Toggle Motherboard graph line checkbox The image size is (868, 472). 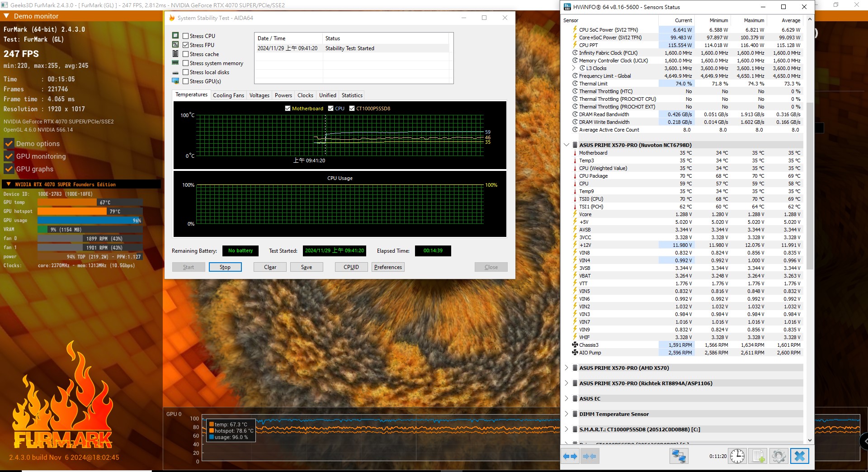pos(288,109)
